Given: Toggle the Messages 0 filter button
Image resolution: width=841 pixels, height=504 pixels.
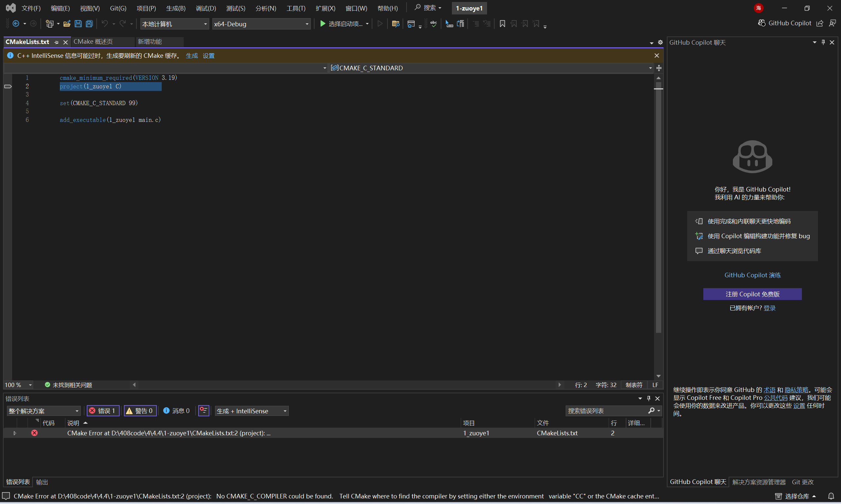Looking at the screenshot, I should point(176,411).
